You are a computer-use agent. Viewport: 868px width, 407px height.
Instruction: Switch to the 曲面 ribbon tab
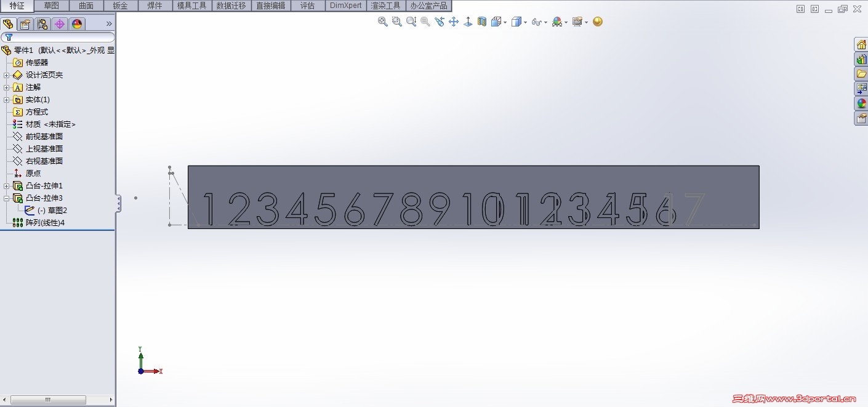86,6
